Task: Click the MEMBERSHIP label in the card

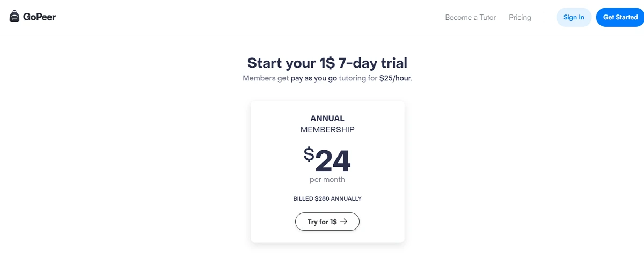Action: [327, 130]
